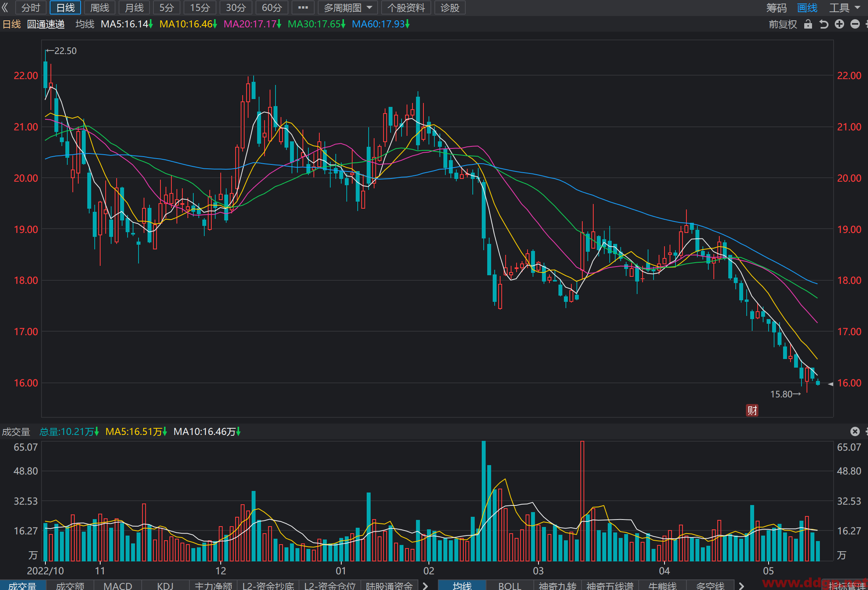Click the undo arrow icon
Viewport: 868px width, 590px height.
click(824, 24)
